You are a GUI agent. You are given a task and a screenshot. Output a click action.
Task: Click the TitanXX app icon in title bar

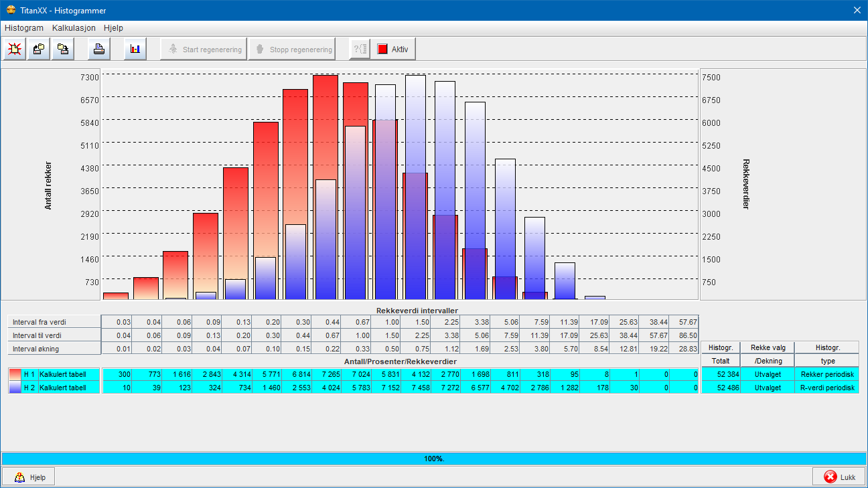point(11,11)
